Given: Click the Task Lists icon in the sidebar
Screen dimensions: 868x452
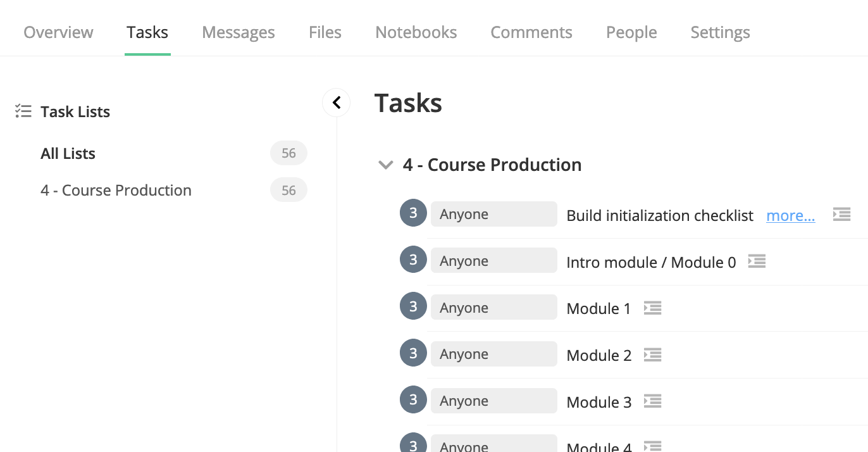Looking at the screenshot, I should 23,111.
